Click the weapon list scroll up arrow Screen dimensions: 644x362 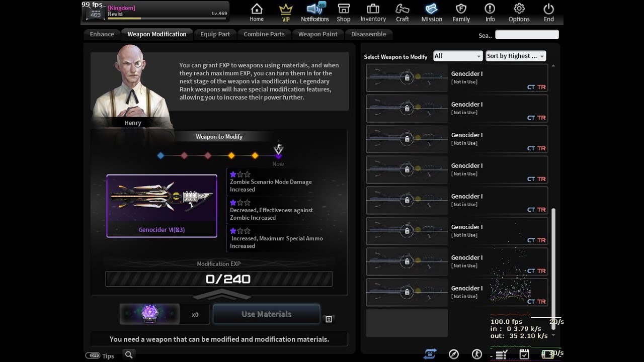(x=553, y=66)
